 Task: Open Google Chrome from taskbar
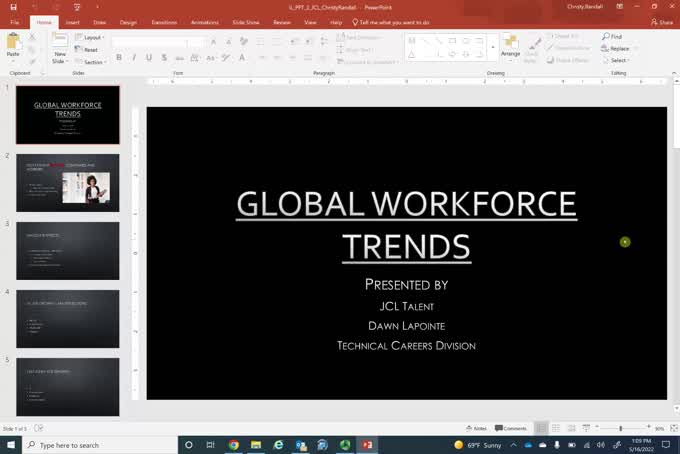(234, 445)
